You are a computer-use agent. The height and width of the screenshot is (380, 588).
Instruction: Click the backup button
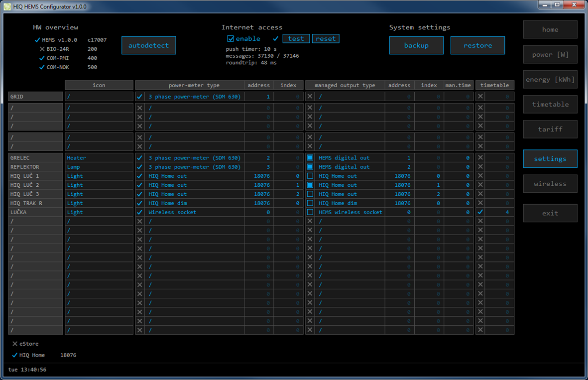click(416, 45)
